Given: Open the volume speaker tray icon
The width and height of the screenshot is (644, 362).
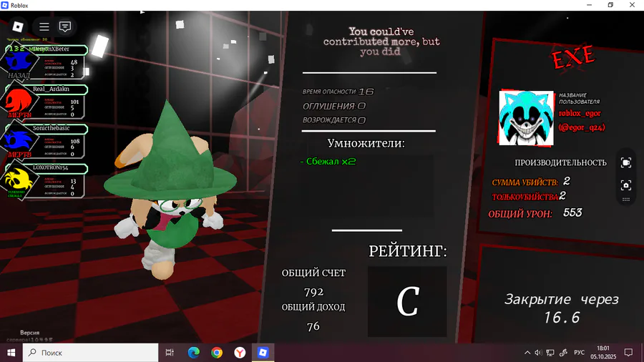Looking at the screenshot, I should [x=538, y=353].
